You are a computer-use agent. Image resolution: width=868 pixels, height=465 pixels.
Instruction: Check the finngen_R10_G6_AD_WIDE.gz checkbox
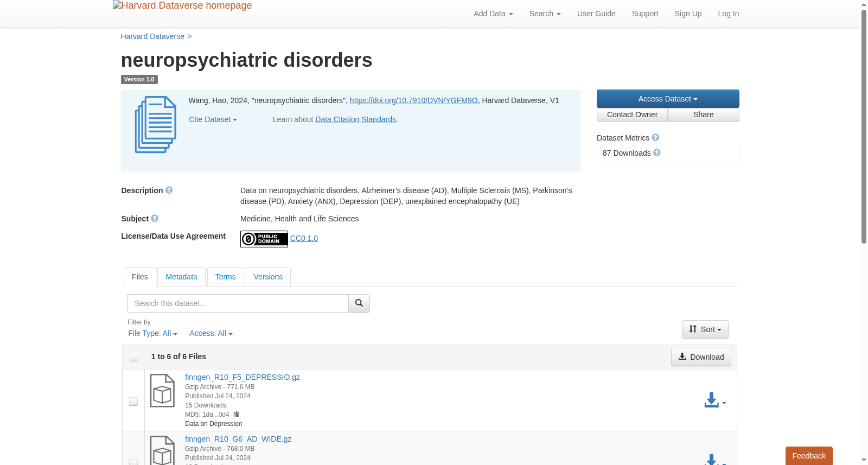pyautogui.click(x=133, y=462)
